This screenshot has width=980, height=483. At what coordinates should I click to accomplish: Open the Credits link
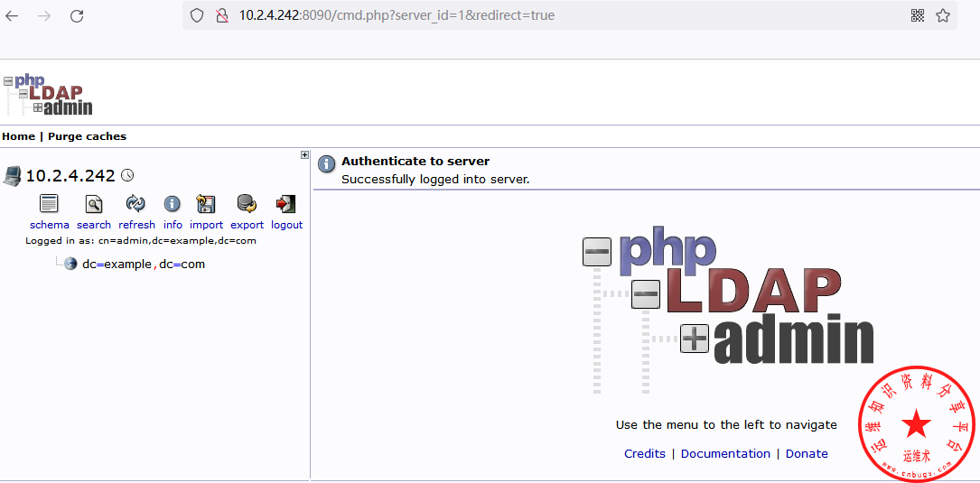[x=645, y=454]
